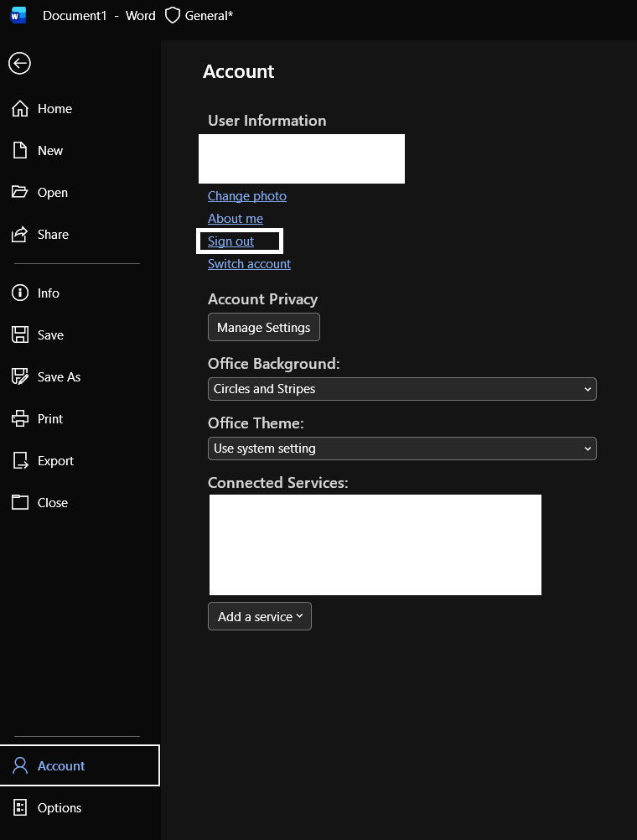Click the Office Theme label

[x=256, y=423]
